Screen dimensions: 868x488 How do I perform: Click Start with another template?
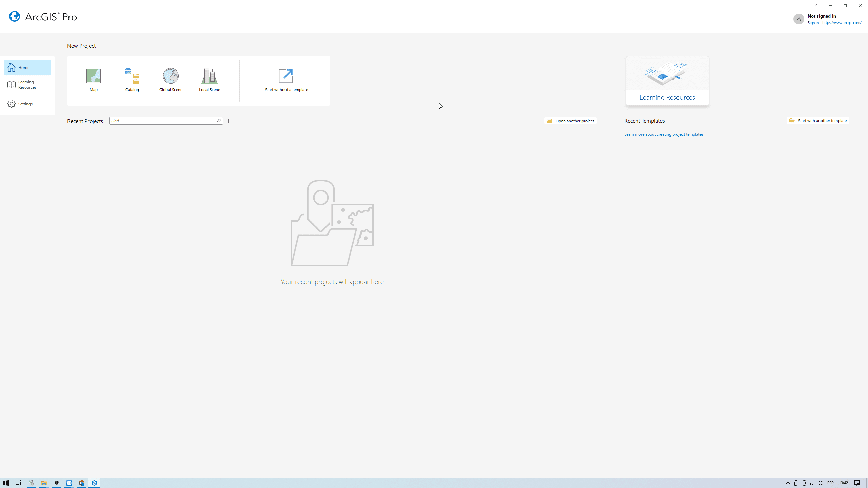818,121
